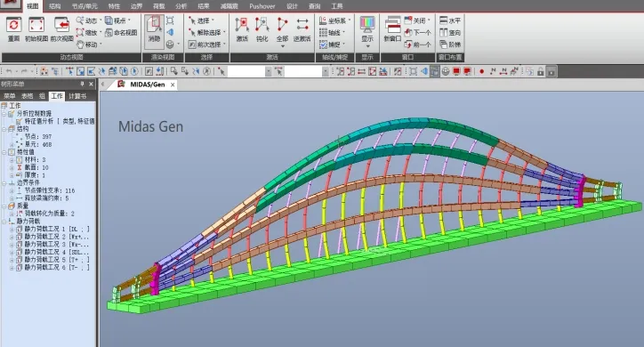Open the 结构 ribbon tab
644x347 pixels.
point(54,6)
